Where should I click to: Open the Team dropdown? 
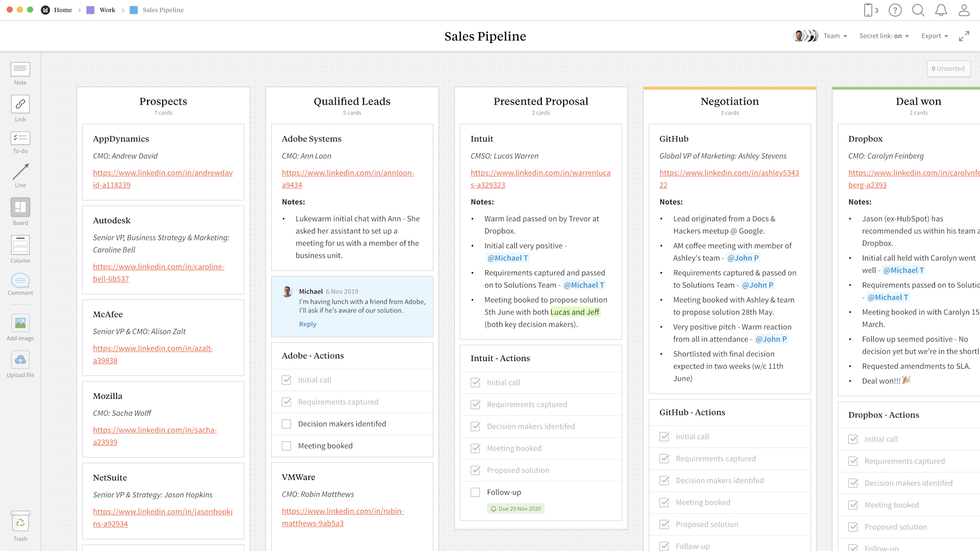[835, 36]
